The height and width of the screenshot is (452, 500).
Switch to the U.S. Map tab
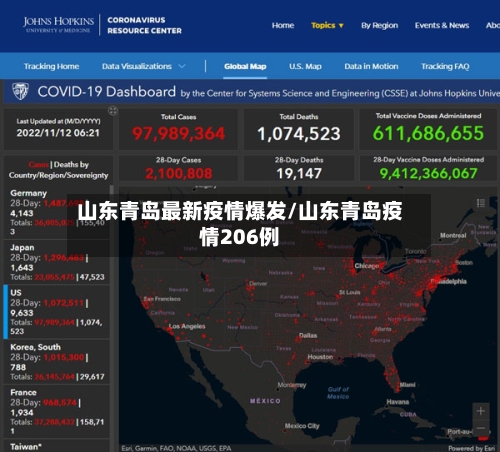coord(305,66)
